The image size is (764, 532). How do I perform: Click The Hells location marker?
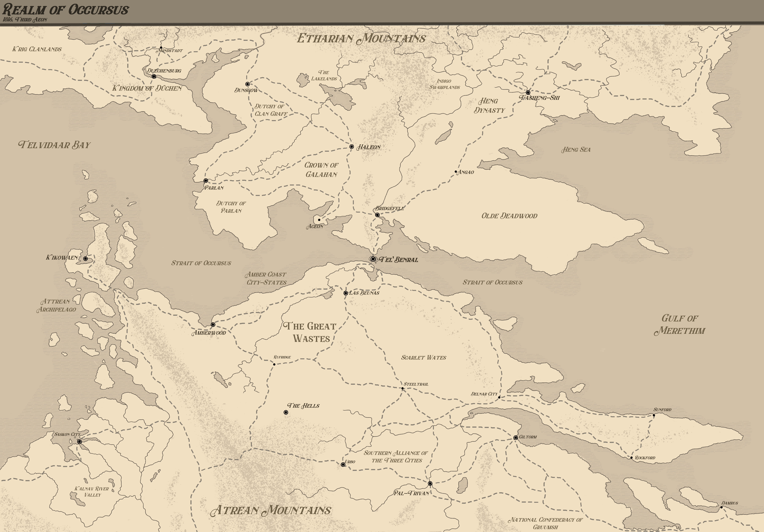(286, 412)
